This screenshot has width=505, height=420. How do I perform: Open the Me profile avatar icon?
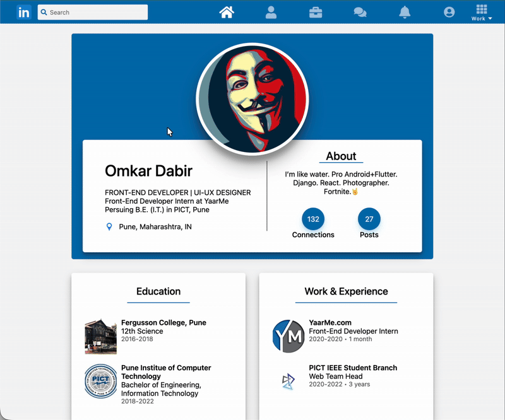(449, 10)
